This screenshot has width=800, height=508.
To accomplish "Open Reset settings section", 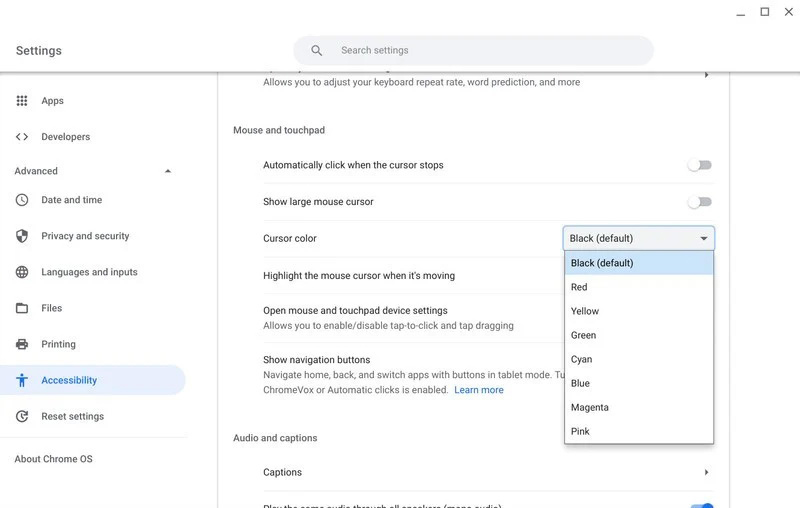I will [x=72, y=416].
